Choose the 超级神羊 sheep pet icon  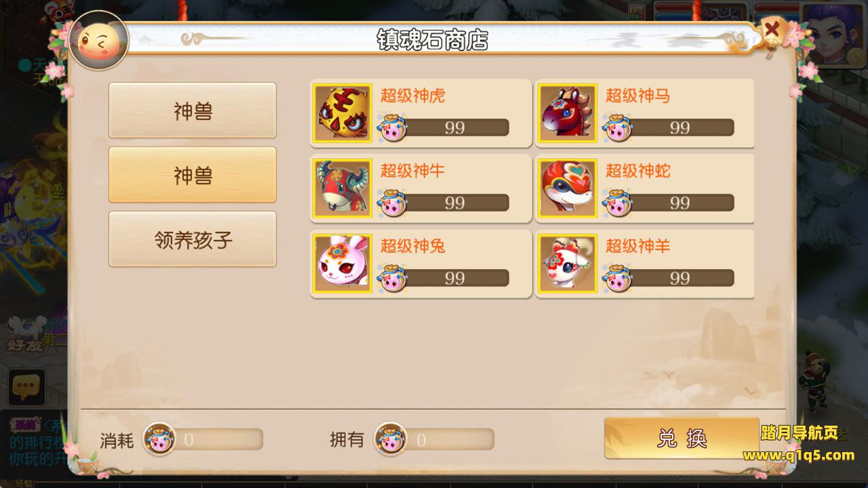[x=568, y=264]
